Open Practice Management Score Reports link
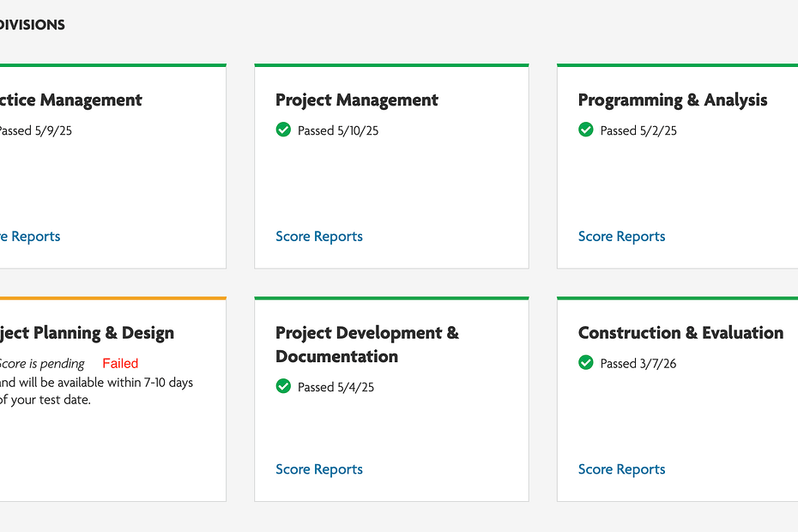 pyautogui.click(x=30, y=237)
